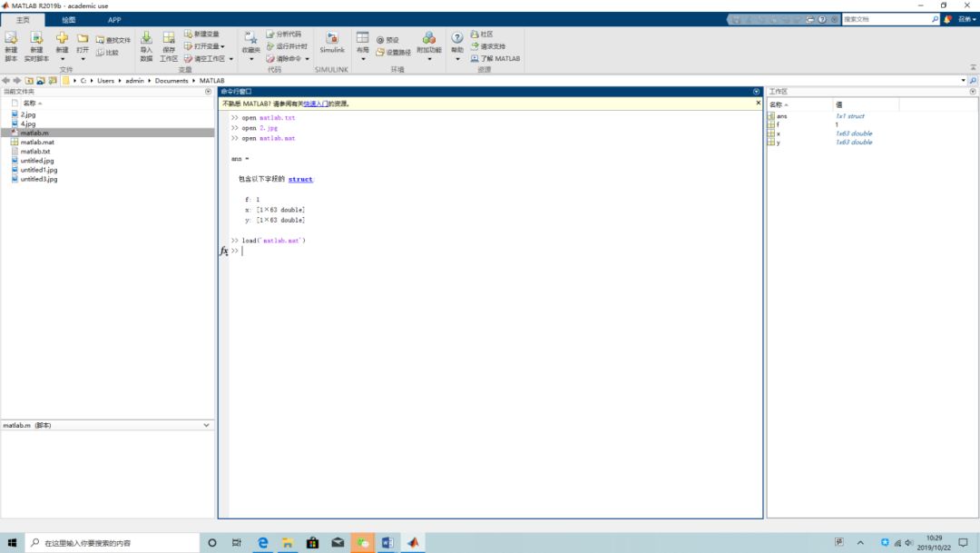The height and width of the screenshot is (553, 980).
Task: Click 清空工作区 clear workspace button
Action: tap(204, 59)
